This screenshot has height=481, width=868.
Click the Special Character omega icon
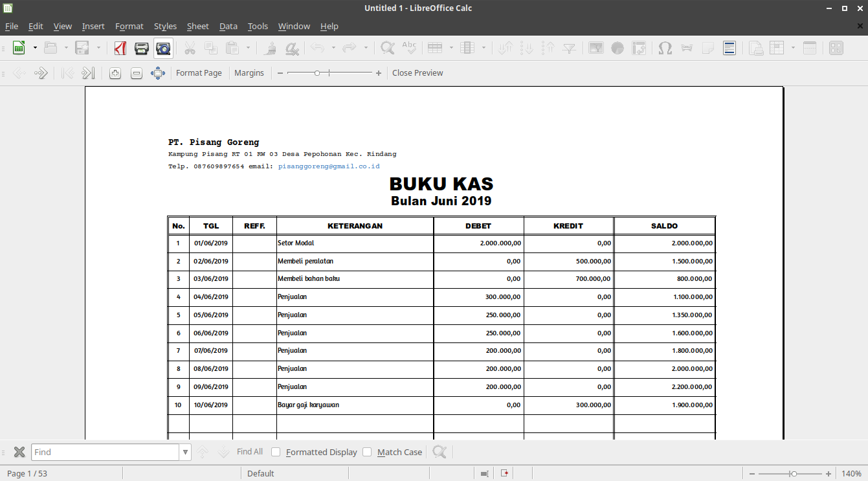[665, 48]
